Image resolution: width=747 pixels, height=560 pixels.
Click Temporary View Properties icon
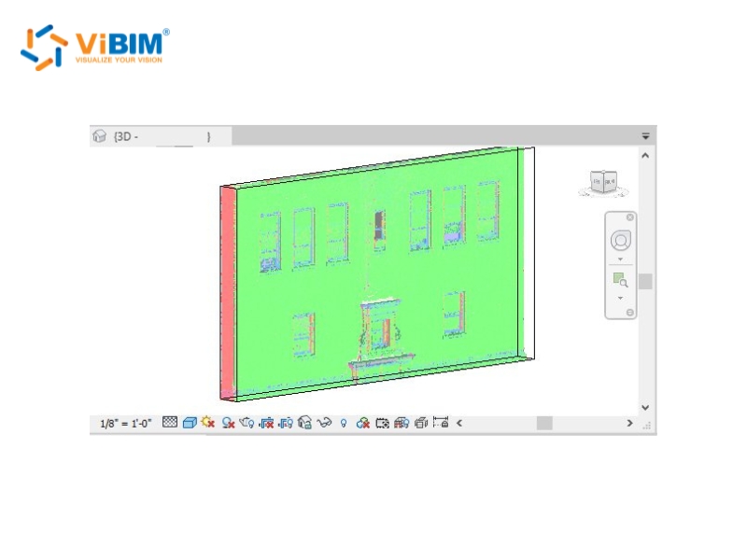(382, 423)
